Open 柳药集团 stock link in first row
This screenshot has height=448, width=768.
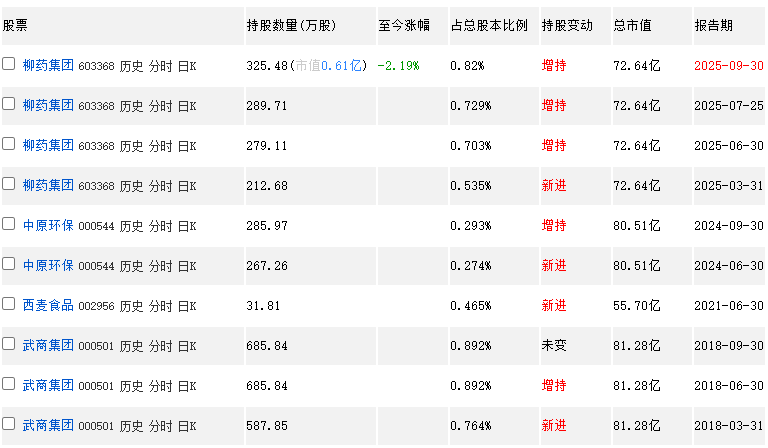pos(48,65)
